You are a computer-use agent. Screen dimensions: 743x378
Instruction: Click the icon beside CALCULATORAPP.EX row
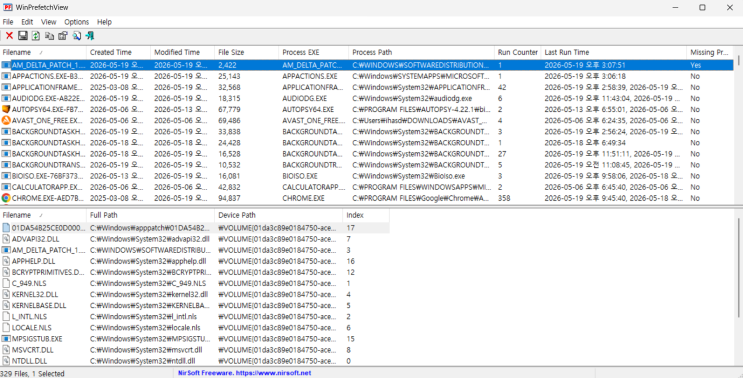pos(6,187)
